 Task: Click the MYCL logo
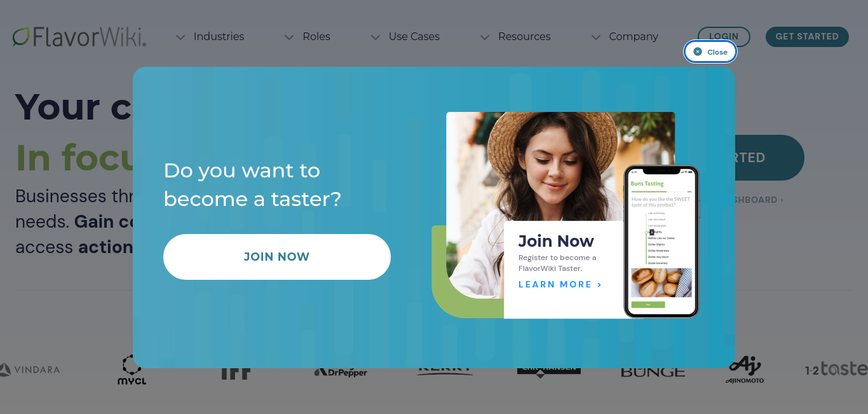click(132, 369)
